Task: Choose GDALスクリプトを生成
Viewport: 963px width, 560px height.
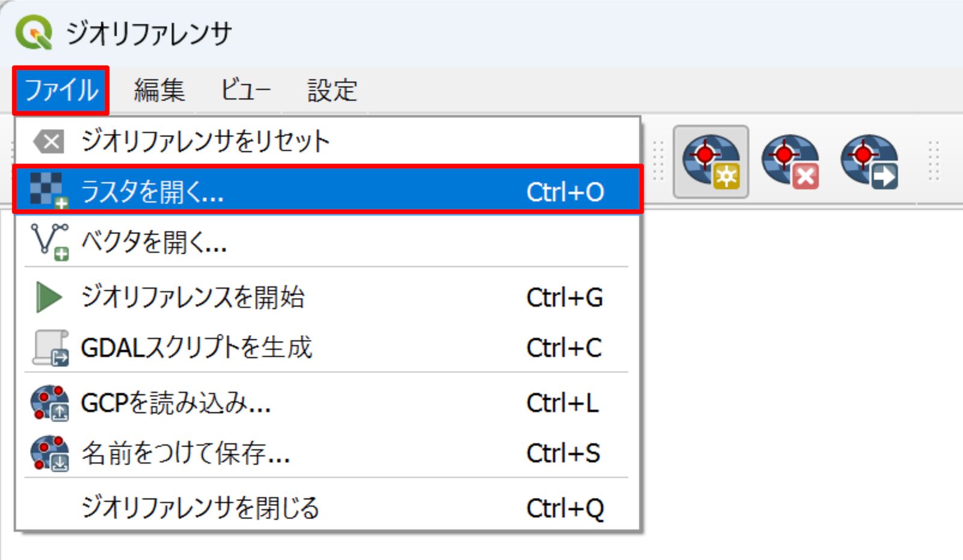Action: (327, 348)
